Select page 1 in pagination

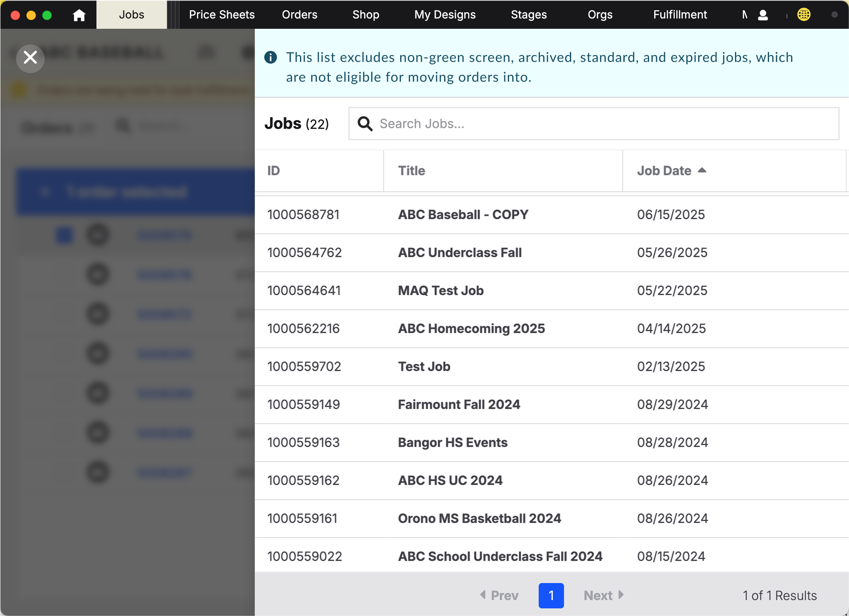[551, 595]
